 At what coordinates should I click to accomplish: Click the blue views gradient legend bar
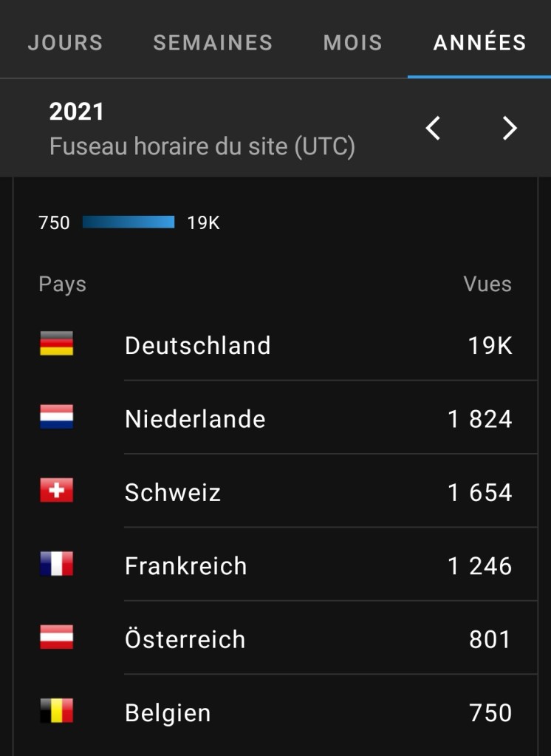129,222
